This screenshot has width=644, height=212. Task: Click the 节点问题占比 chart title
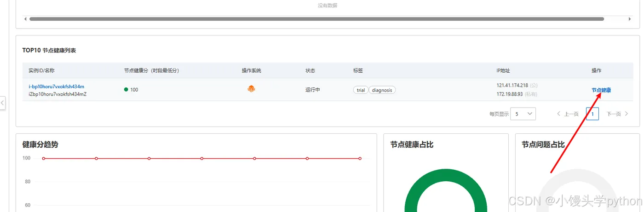[x=543, y=144]
